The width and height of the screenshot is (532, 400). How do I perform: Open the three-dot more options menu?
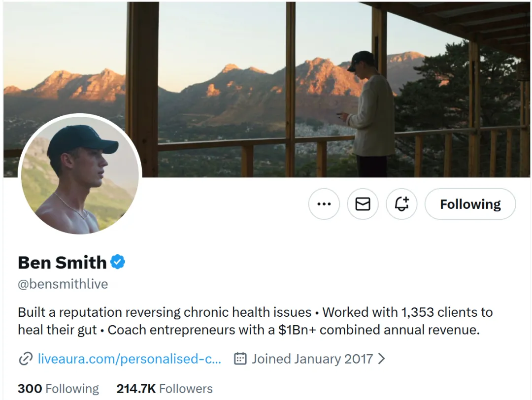pos(324,204)
